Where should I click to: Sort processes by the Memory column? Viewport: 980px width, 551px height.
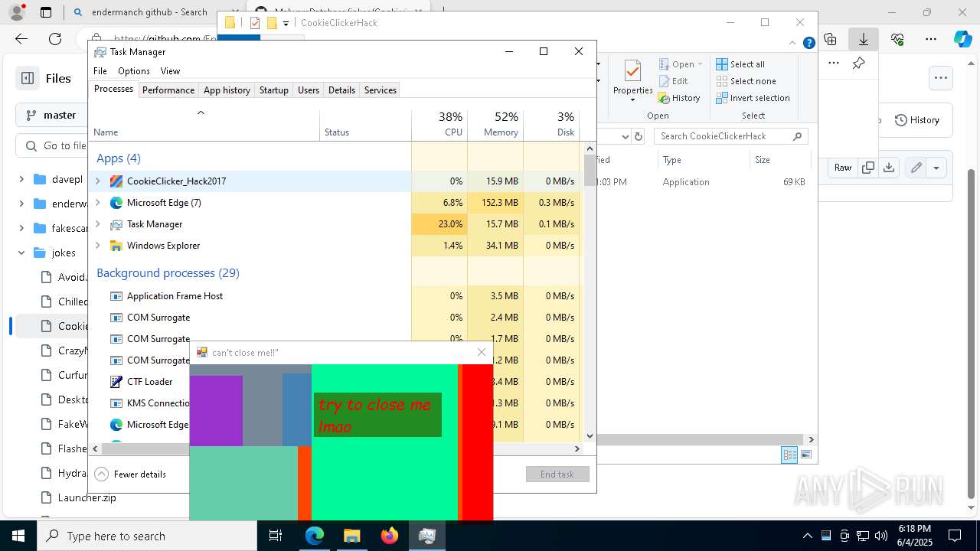point(495,125)
